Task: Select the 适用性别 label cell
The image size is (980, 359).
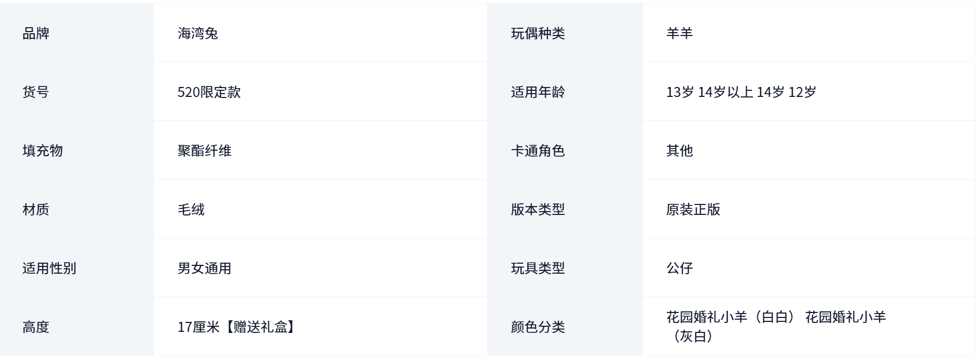Action: [77, 268]
